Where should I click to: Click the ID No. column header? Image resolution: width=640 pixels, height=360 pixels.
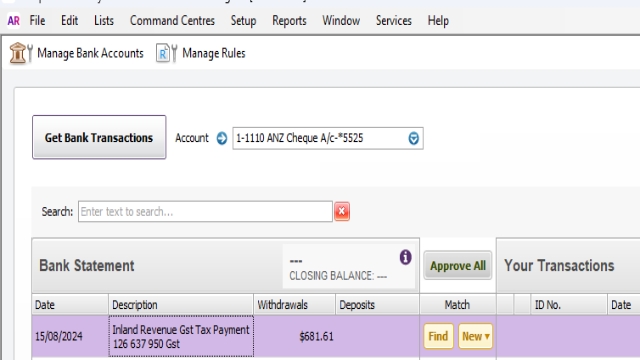[x=568, y=304]
